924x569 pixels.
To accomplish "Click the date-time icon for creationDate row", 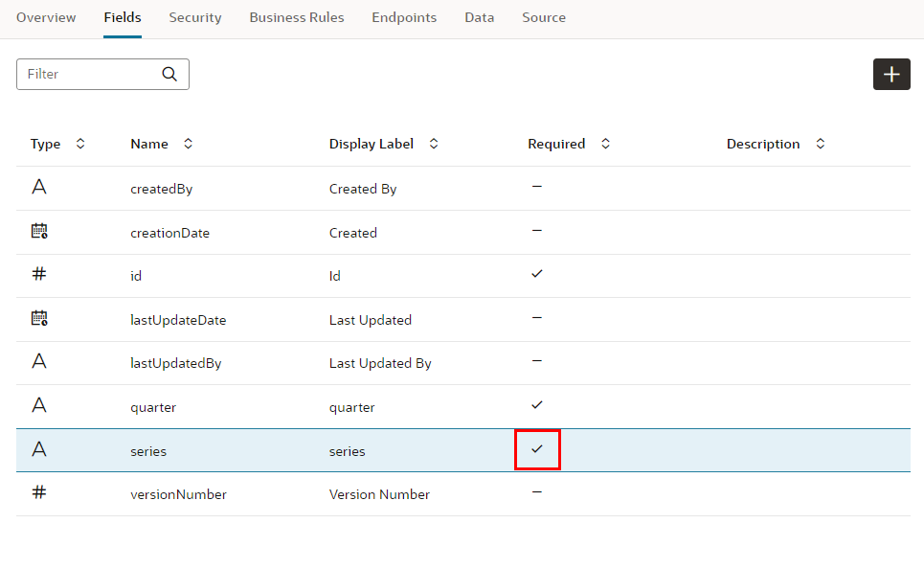I will pos(39,231).
